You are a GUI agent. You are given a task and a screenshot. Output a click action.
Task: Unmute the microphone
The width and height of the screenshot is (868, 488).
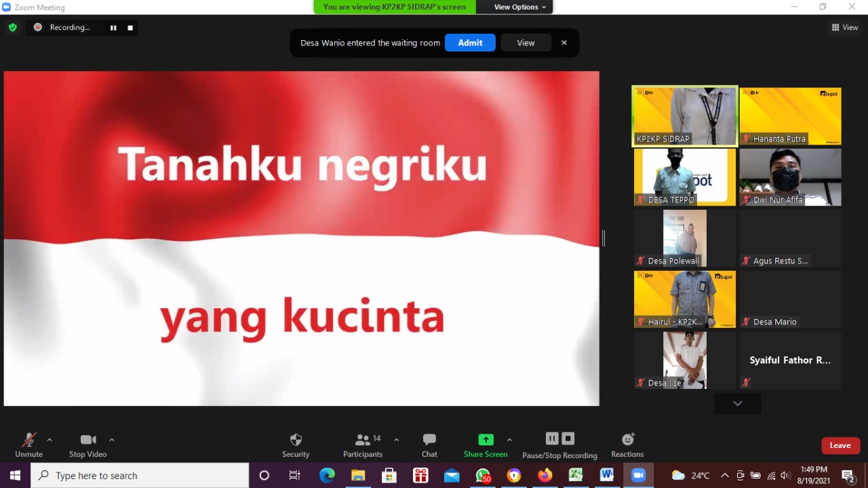[x=28, y=440]
